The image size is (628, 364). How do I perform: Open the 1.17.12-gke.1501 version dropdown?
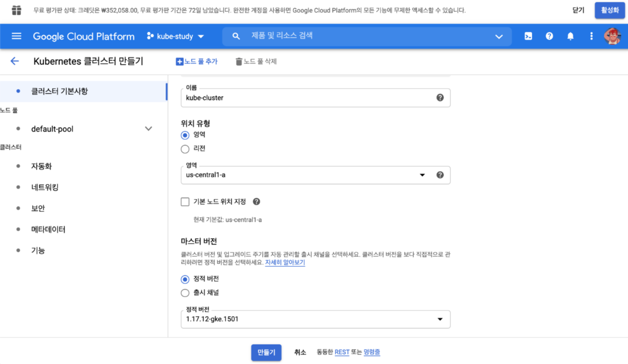pyautogui.click(x=315, y=319)
